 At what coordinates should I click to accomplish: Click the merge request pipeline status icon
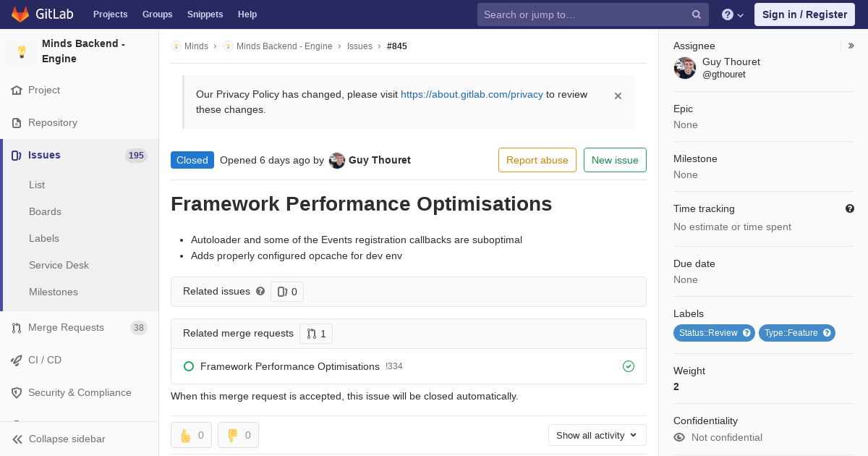point(629,366)
